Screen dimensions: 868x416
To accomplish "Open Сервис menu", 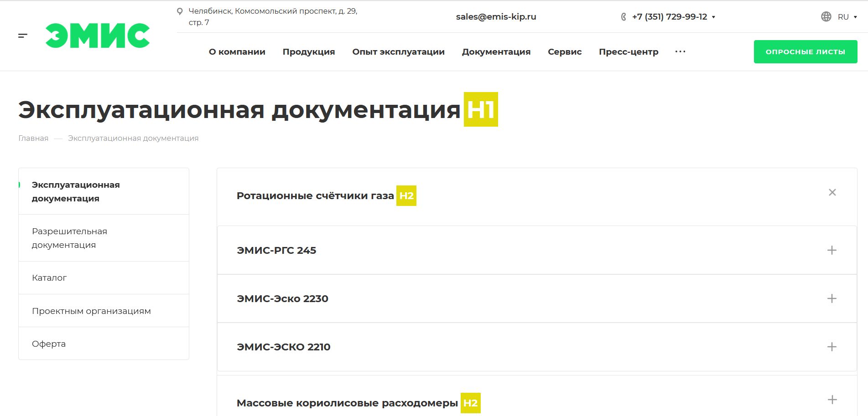I will 565,52.
